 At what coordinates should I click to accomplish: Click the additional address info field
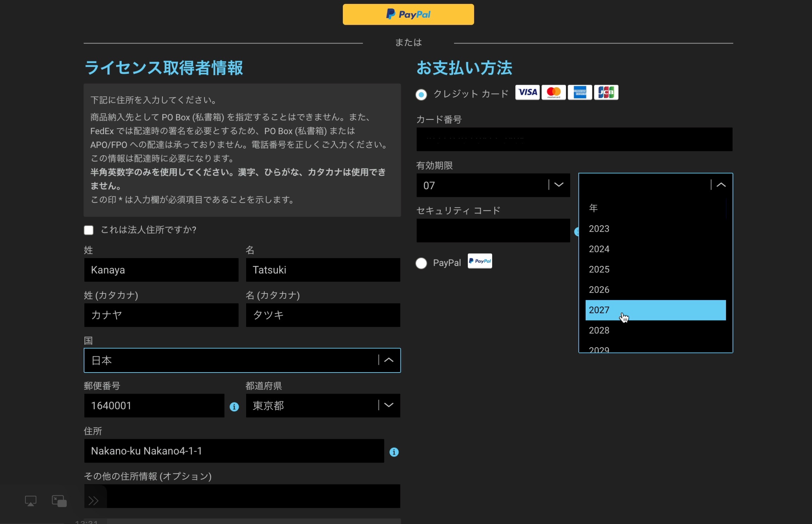point(242,496)
